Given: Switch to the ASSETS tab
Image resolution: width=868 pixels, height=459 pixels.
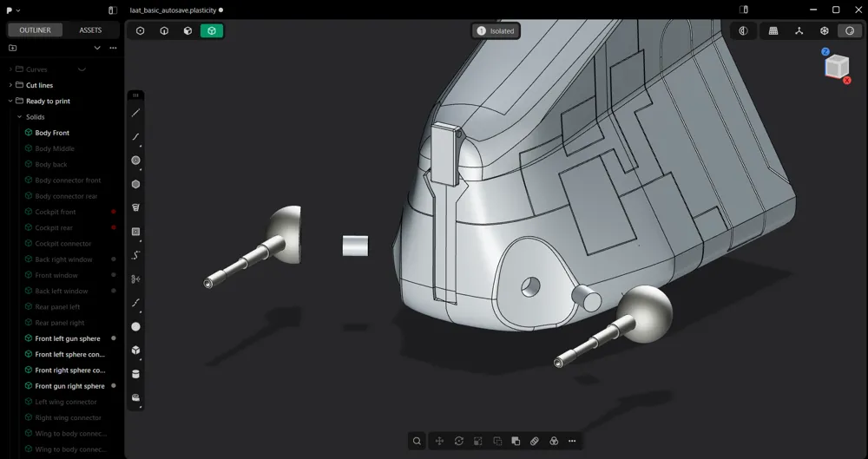Looking at the screenshot, I should (90, 30).
